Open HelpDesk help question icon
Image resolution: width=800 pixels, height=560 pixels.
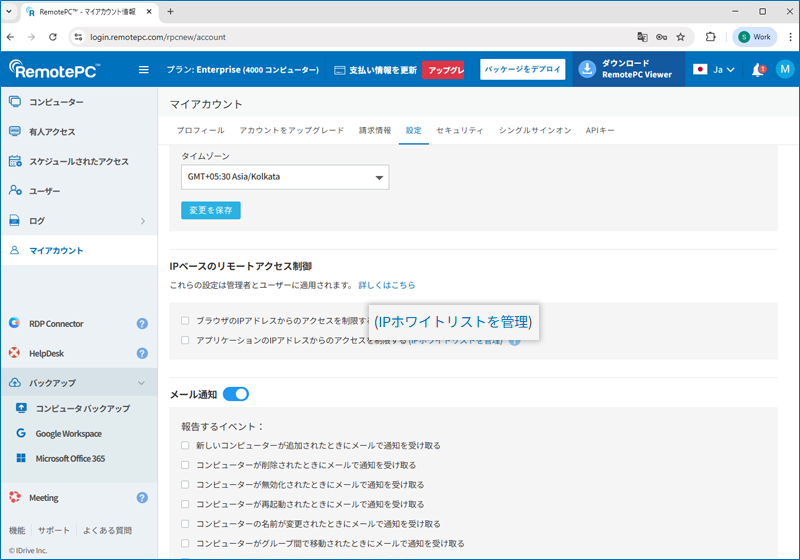(x=142, y=353)
